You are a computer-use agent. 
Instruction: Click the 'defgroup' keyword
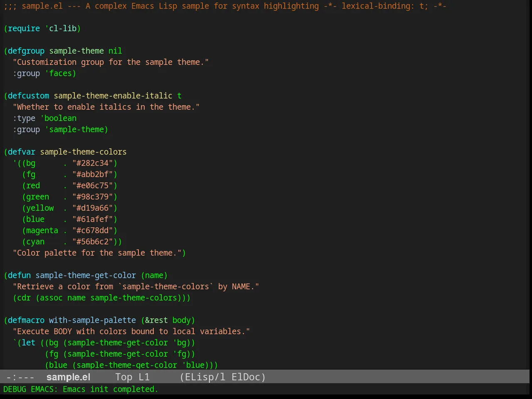26,51
